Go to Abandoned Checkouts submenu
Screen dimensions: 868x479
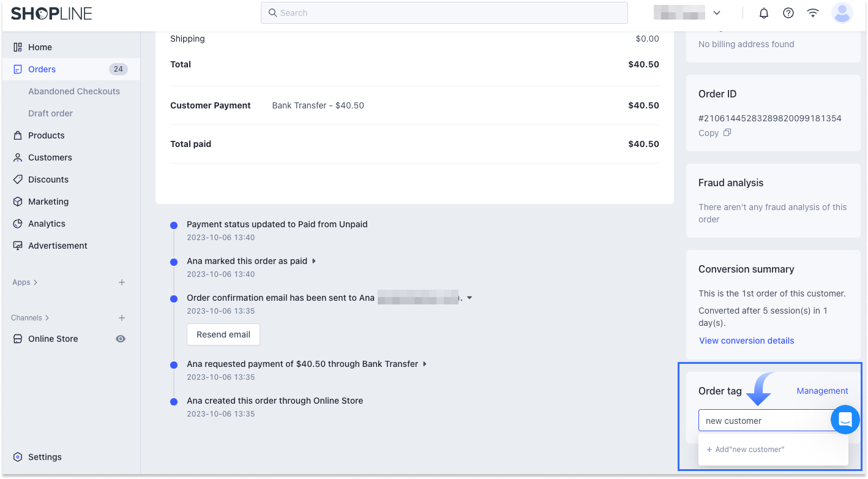pyautogui.click(x=74, y=91)
